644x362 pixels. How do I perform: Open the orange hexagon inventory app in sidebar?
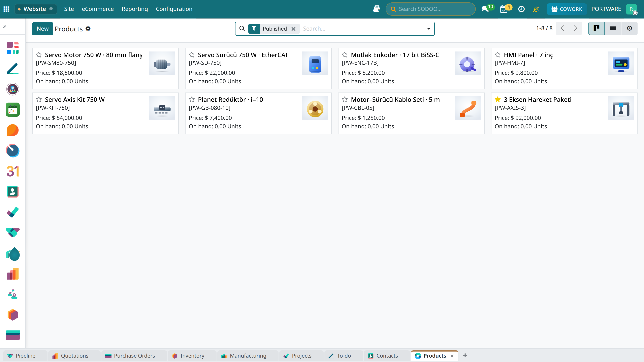point(12,315)
